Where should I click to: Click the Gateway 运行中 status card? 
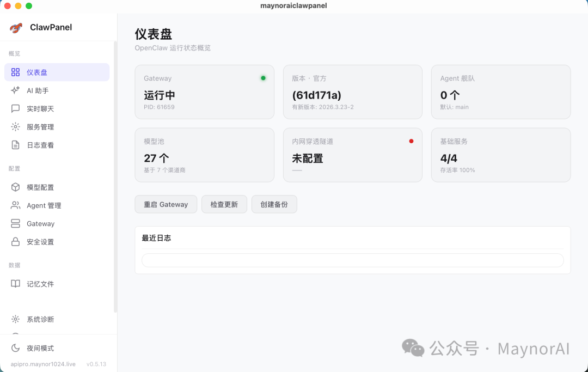[x=204, y=92]
